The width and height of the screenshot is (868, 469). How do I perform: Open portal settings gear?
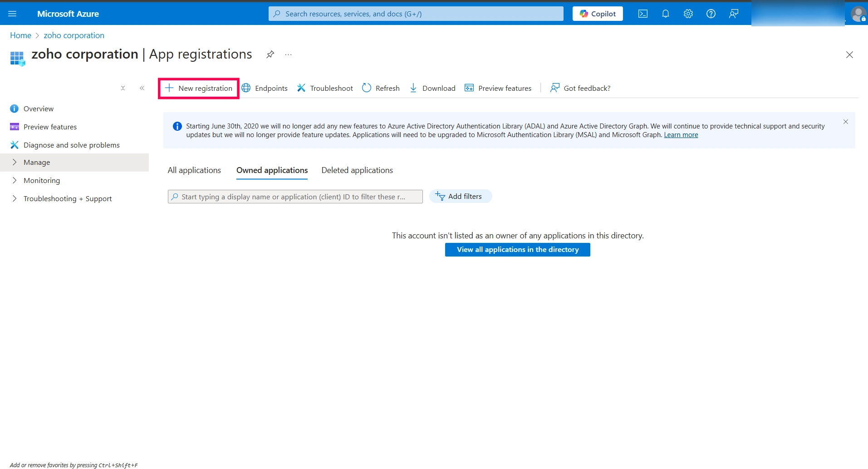pos(688,14)
